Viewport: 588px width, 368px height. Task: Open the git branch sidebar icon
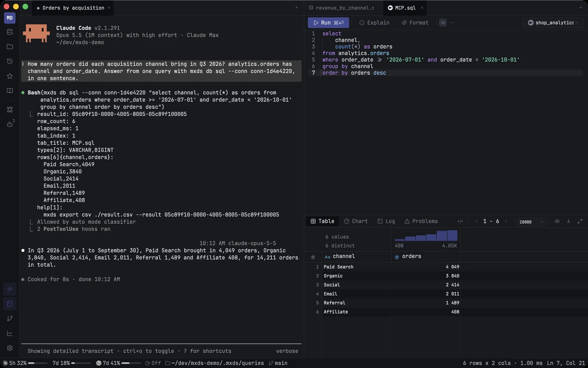pyautogui.click(x=10, y=318)
